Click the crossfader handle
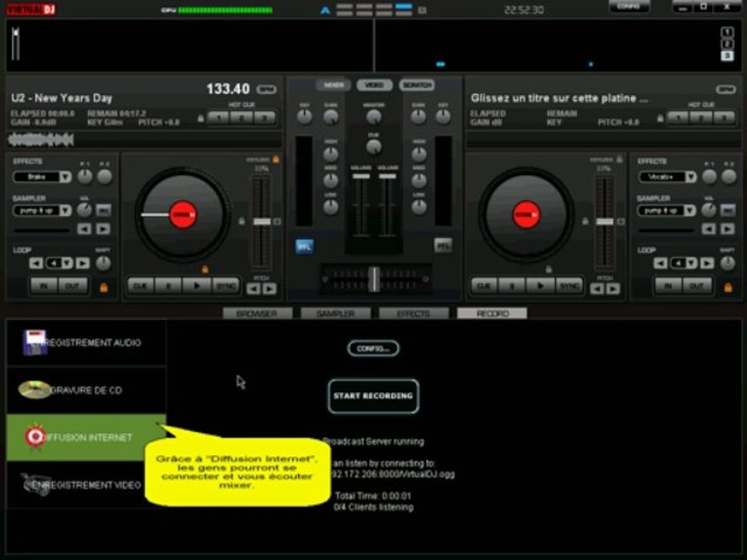 pyautogui.click(x=375, y=278)
